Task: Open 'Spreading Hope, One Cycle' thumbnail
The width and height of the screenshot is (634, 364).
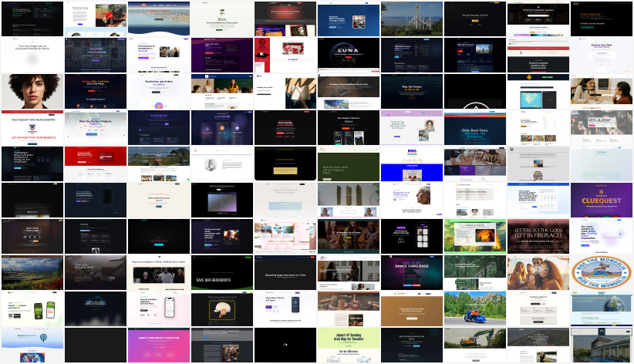Action: tap(285, 272)
